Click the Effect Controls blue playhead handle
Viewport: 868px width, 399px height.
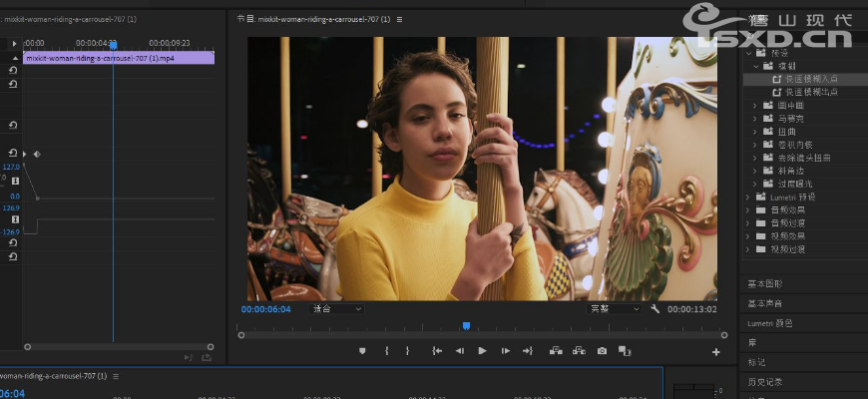click(113, 45)
